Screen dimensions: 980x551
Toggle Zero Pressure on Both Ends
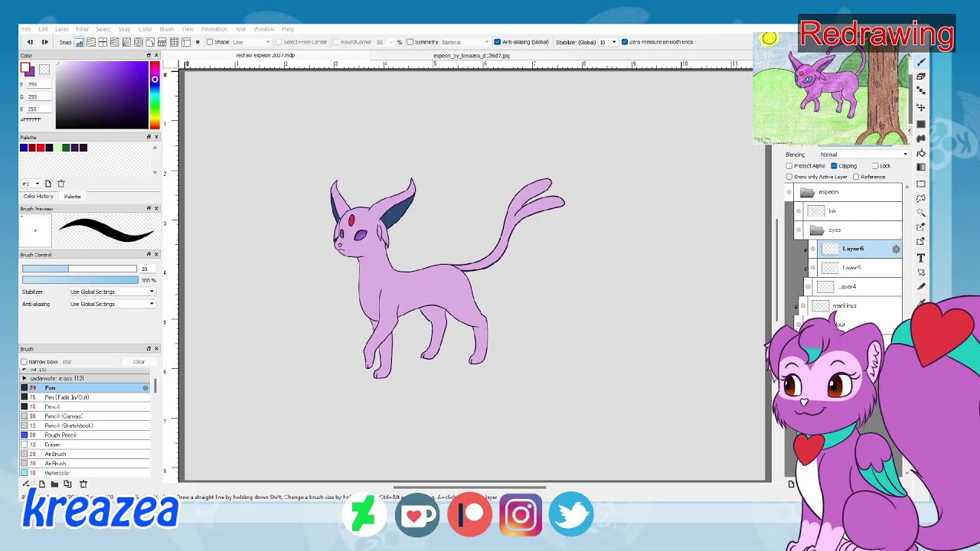point(625,42)
